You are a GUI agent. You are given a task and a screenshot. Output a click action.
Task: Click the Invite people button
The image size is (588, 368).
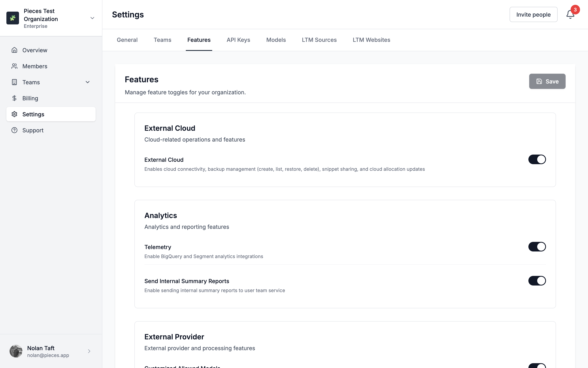coord(533,15)
